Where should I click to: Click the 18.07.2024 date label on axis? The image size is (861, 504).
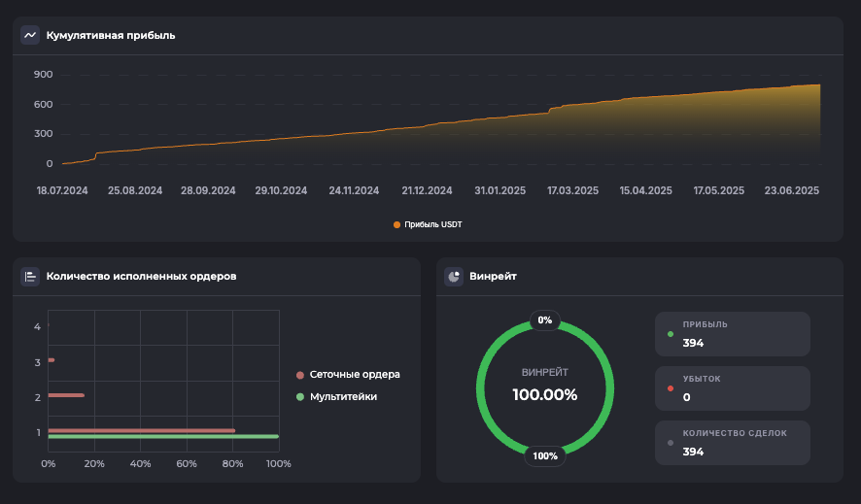62,191
